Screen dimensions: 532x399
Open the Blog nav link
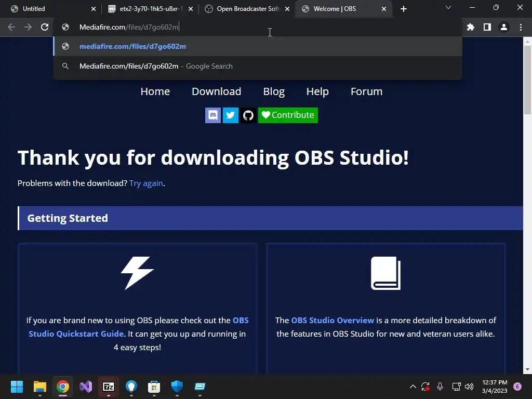(274, 91)
